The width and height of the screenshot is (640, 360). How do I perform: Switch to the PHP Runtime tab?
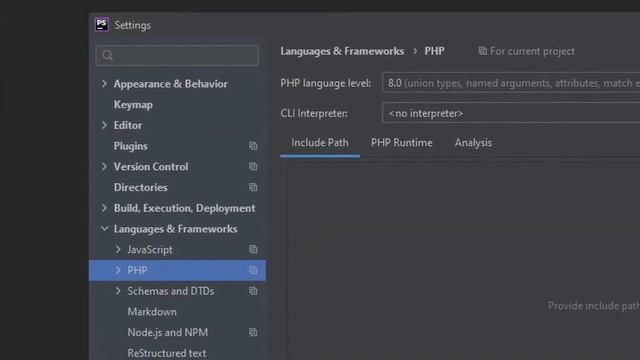coord(402,143)
